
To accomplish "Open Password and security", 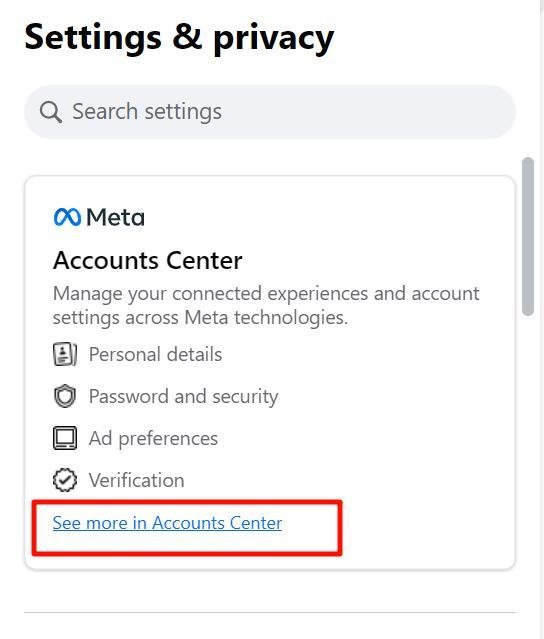I will (x=183, y=397).
